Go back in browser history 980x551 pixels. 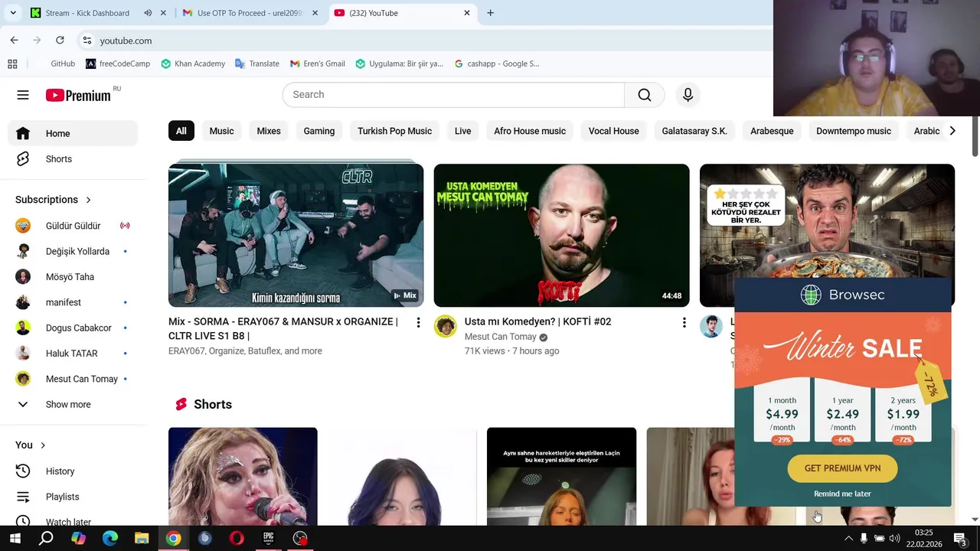point(14,41)
